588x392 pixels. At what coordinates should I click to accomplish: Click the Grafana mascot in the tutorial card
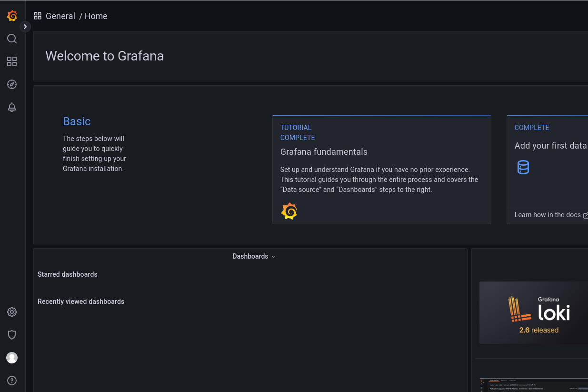289,211
